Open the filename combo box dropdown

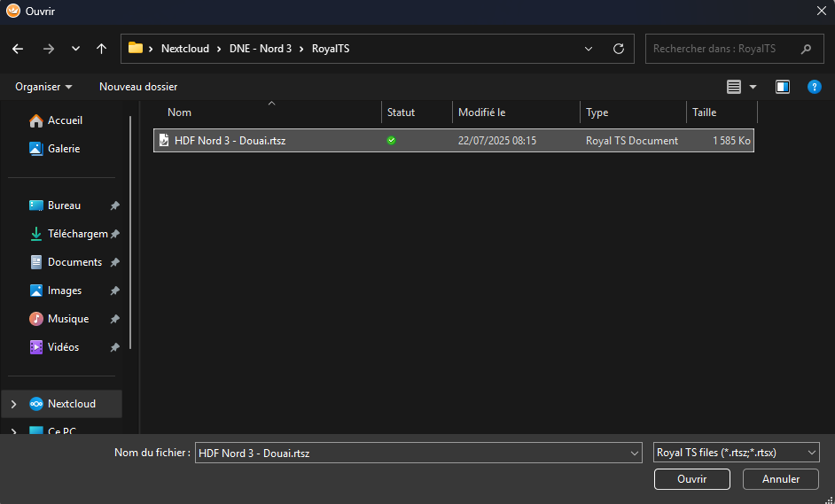pyautogui.click(x=635, y=453)
